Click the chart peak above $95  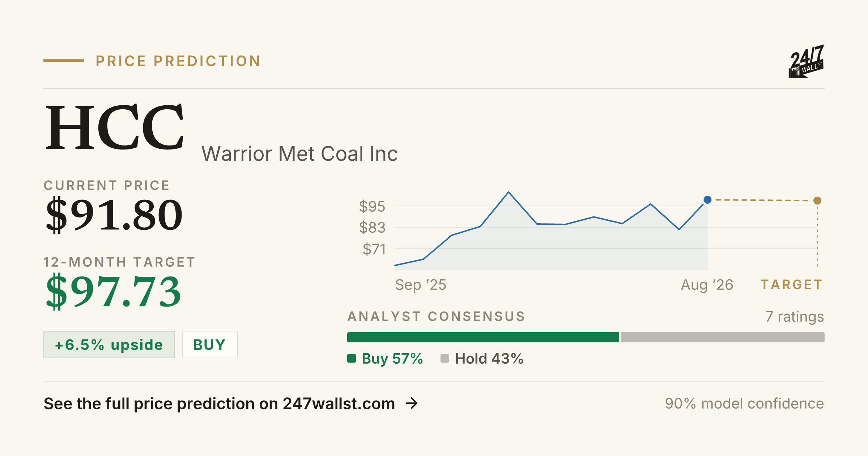(509, 192)
